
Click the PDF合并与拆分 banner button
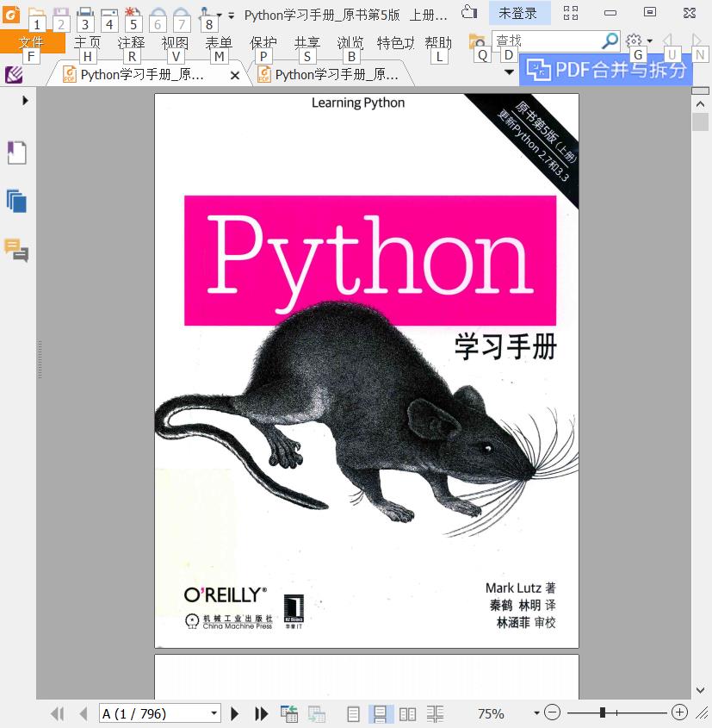(606, 70)
